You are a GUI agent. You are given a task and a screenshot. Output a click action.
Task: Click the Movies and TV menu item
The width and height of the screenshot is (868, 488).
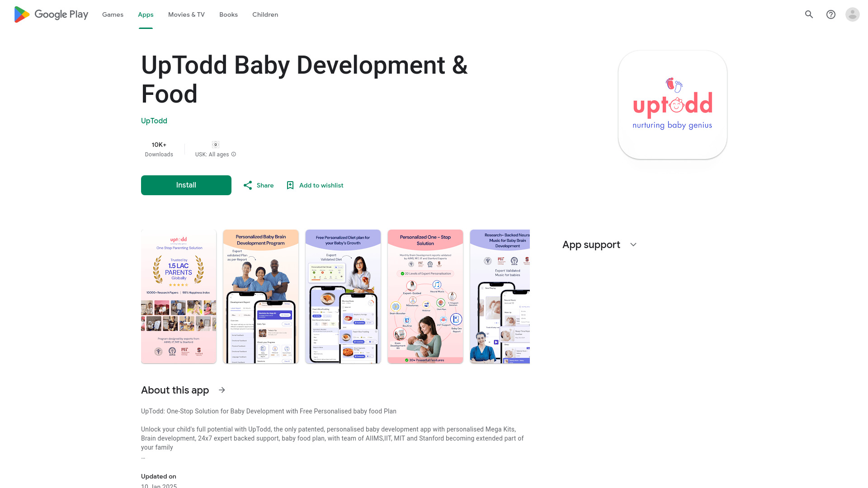(x=186, y=14)
